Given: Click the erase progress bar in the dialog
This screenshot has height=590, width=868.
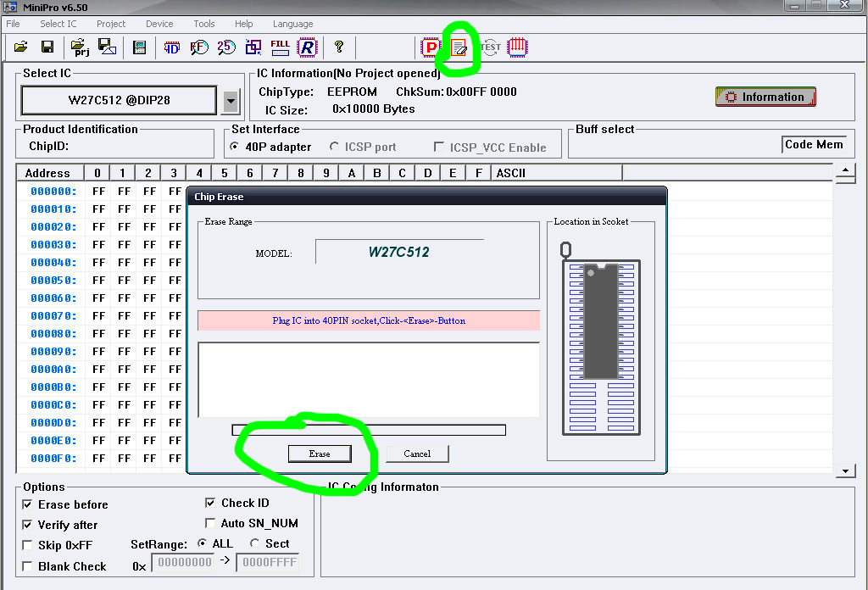Looking at the screenshot, I should coord(369,430).
